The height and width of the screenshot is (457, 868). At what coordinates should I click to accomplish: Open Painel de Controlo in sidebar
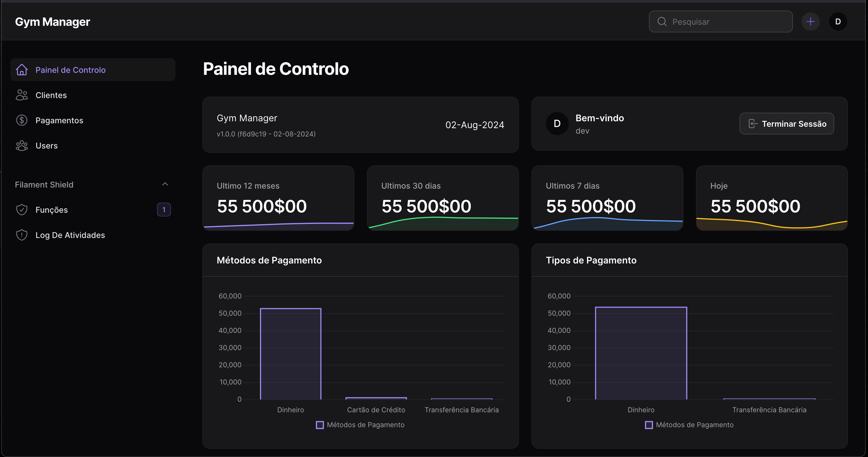(x=93, y=70)
